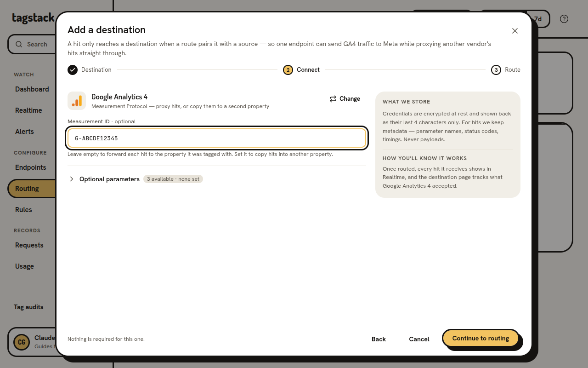This screenshot has height=368, width=588.
Task: Click the 'WHAT WE STORE' heading
Action: 407,102
